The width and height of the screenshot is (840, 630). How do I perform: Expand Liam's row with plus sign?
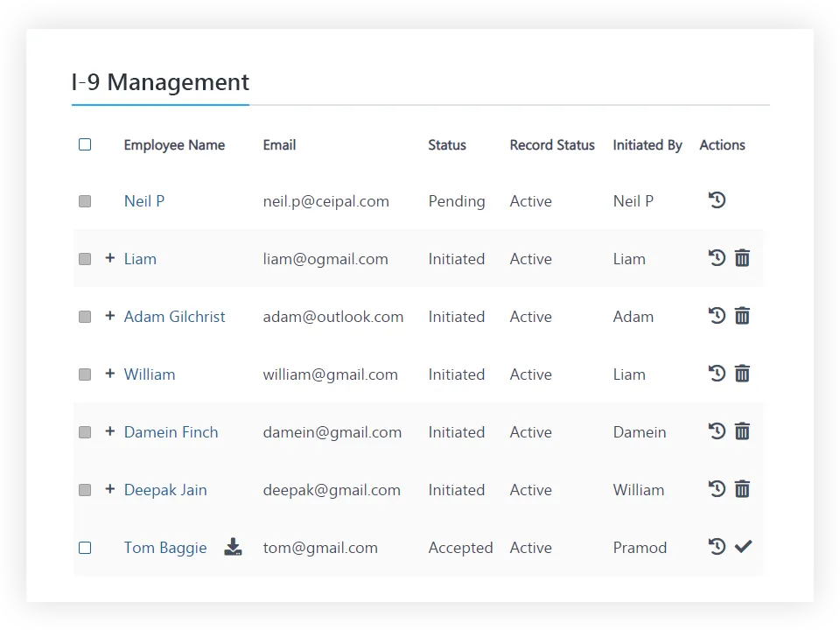pos(109,258)
